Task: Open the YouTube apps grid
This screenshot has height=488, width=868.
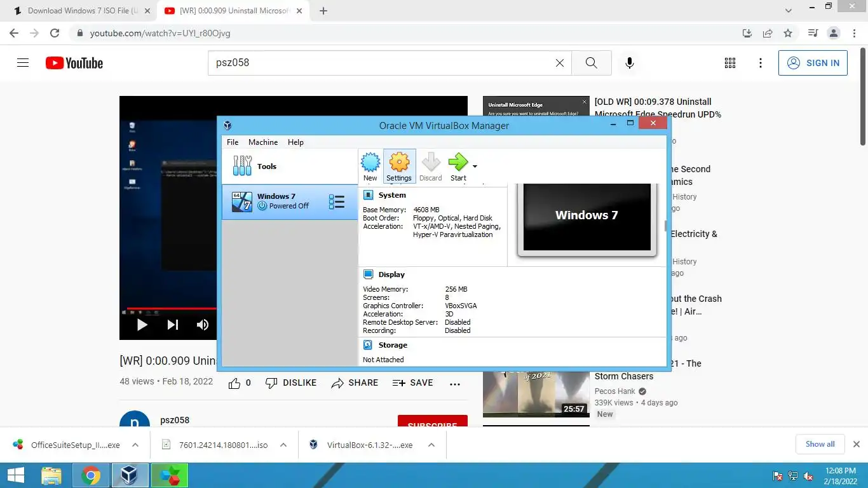Action: [730, 63]
